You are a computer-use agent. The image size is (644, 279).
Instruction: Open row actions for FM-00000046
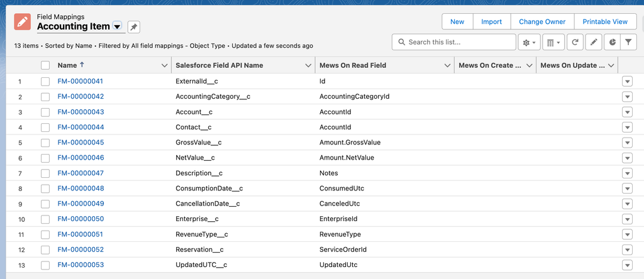(627, 158)
